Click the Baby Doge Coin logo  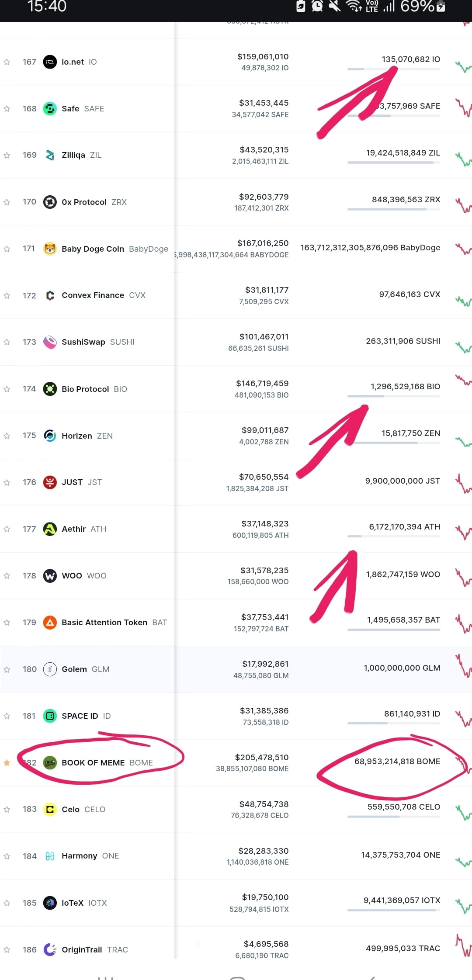pos(50,249)
